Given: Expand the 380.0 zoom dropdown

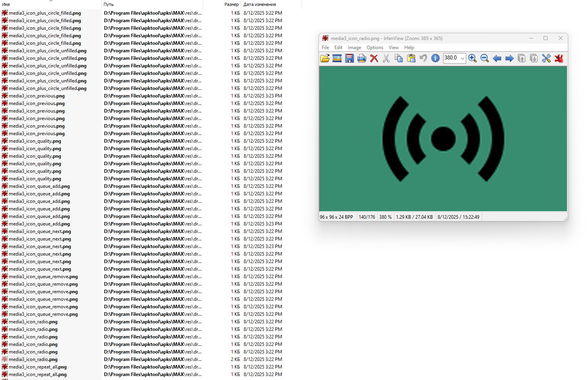Looking at the screenshot, I should tap(462, 58).
